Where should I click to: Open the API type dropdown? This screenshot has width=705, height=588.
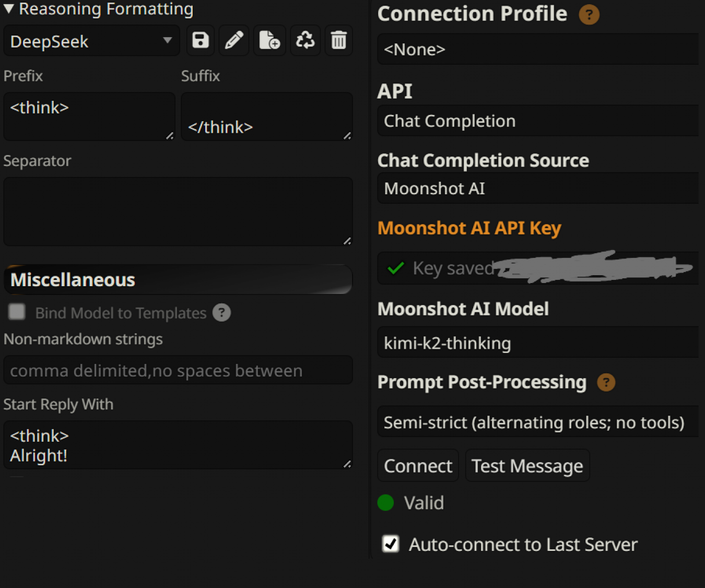point(538,121)
